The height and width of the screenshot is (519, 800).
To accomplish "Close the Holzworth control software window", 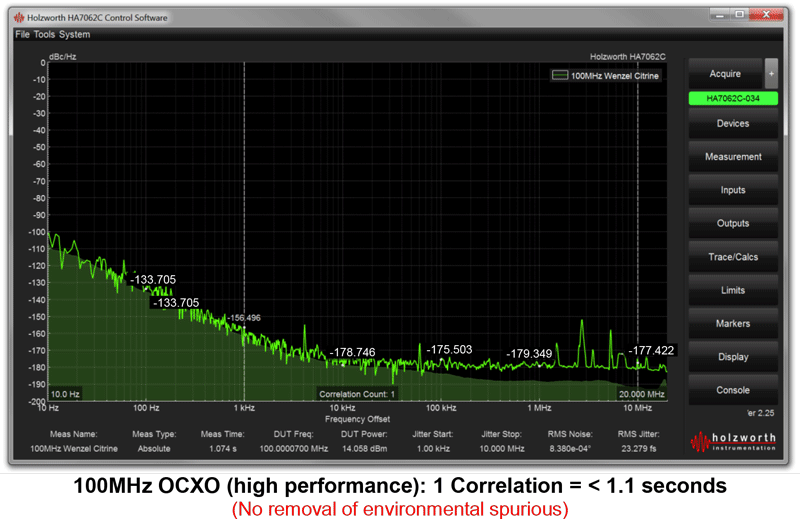I will click(x=766, y=15).
